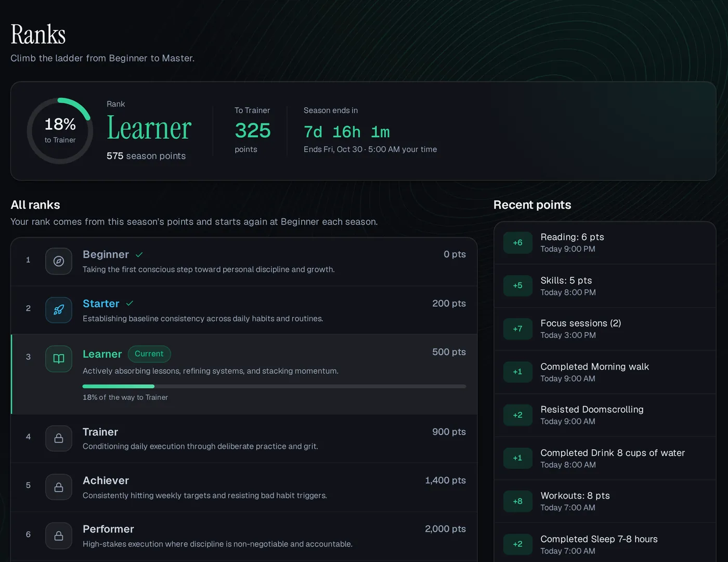Viewport: 728px width, 562px height.
Task: Click the Trainer lock icon
Action: (59, 438)
